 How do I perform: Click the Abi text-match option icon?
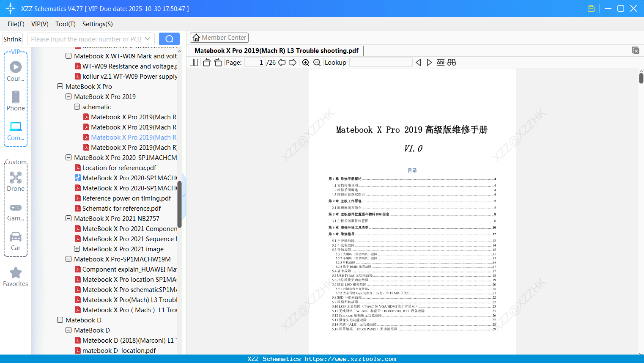pos(440,63)
